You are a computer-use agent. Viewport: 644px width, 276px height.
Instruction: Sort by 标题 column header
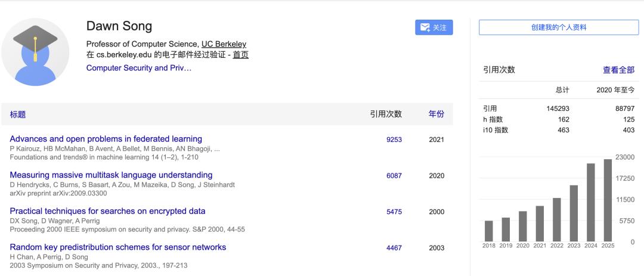point(18,114)
